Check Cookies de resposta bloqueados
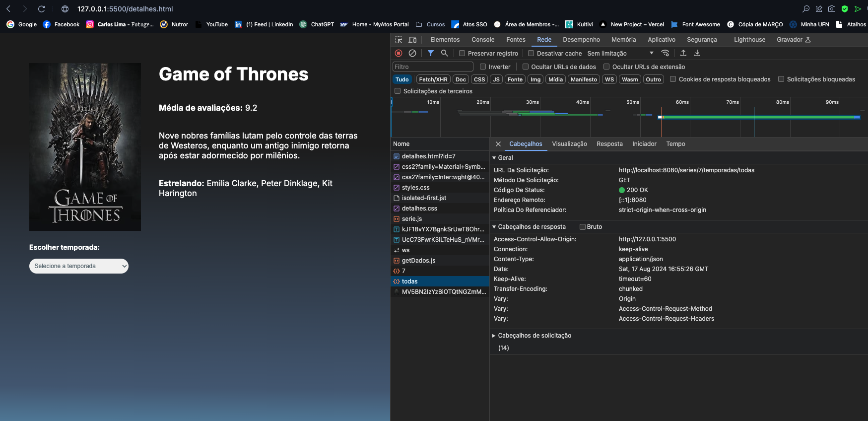This screenshot has height=421, width=868. [x=673, y=79]
